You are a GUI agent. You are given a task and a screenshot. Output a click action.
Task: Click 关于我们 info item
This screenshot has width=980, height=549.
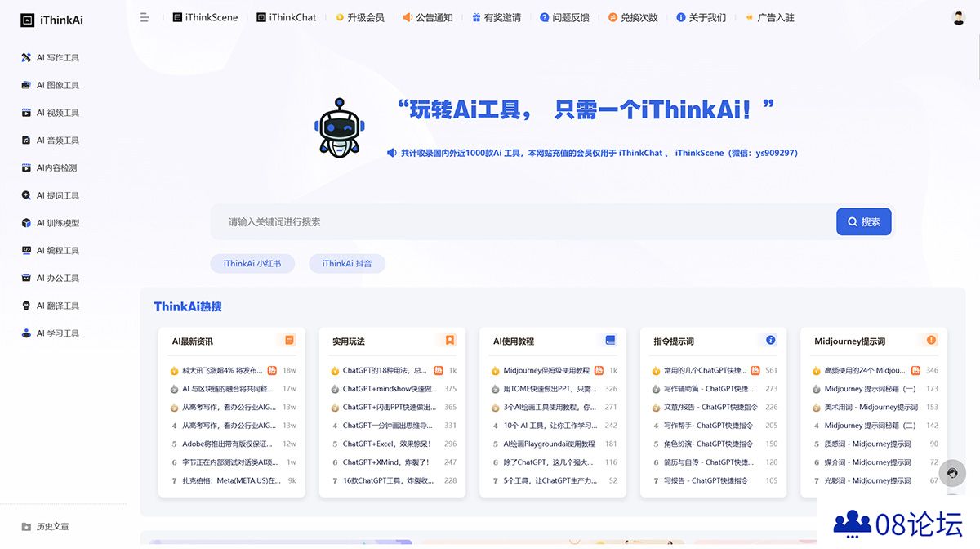point(701,17)
